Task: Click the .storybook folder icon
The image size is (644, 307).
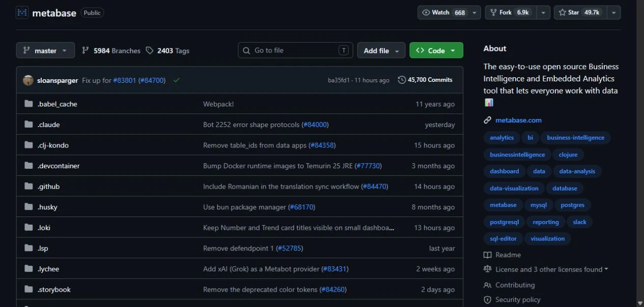Action: tap(29, 289)
